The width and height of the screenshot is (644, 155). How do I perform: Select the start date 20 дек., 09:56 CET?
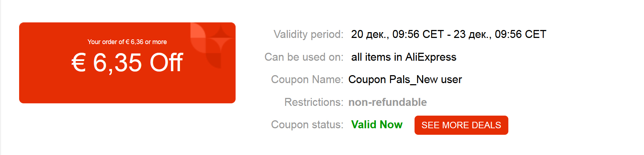click(397, 34)
